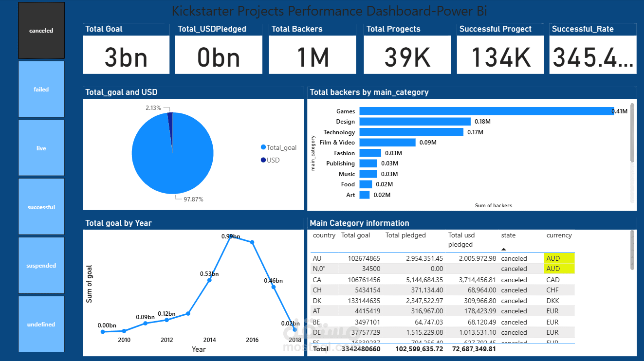Select the Design bar in backers chart

point(415,122)
